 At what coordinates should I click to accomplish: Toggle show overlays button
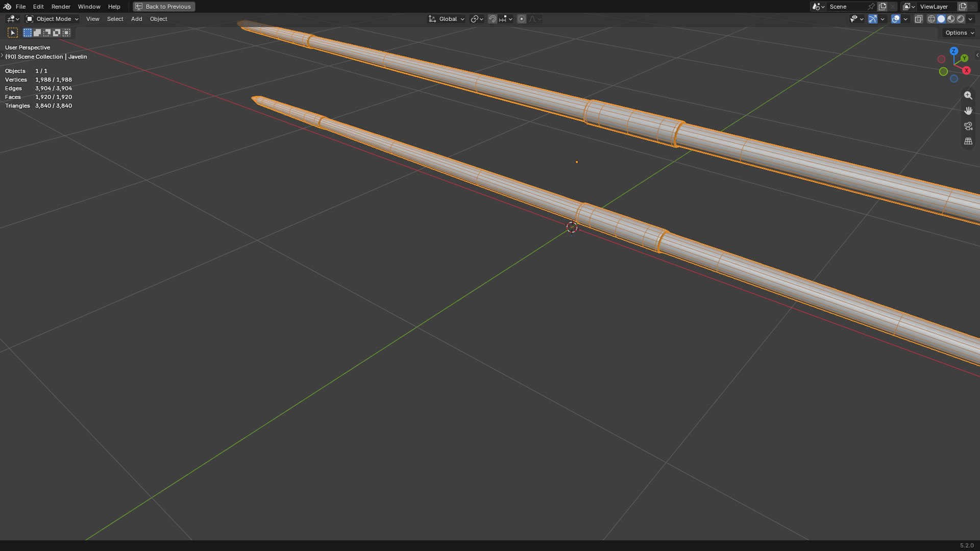(896, 19)
